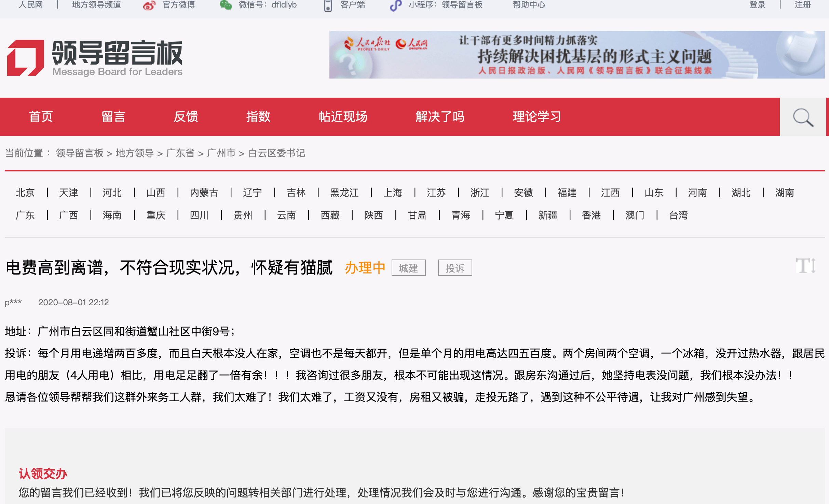Open the 解决了吗 navigation tab

pyautogui.click(x=440, y=117)
